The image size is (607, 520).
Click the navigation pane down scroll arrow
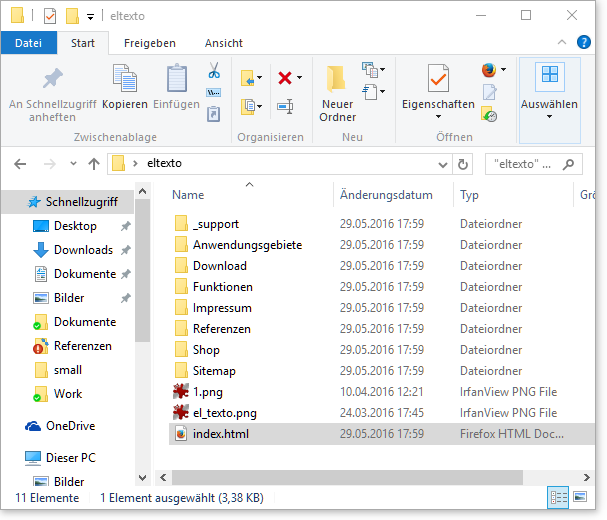[x=142, y=478]
